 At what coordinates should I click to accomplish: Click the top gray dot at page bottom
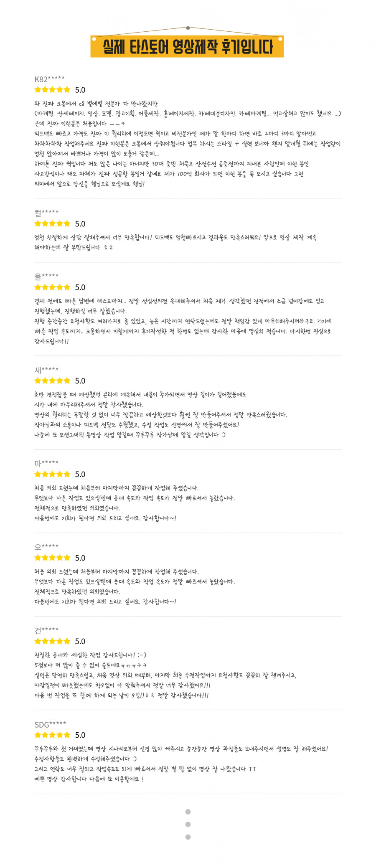tap(188, 812)
